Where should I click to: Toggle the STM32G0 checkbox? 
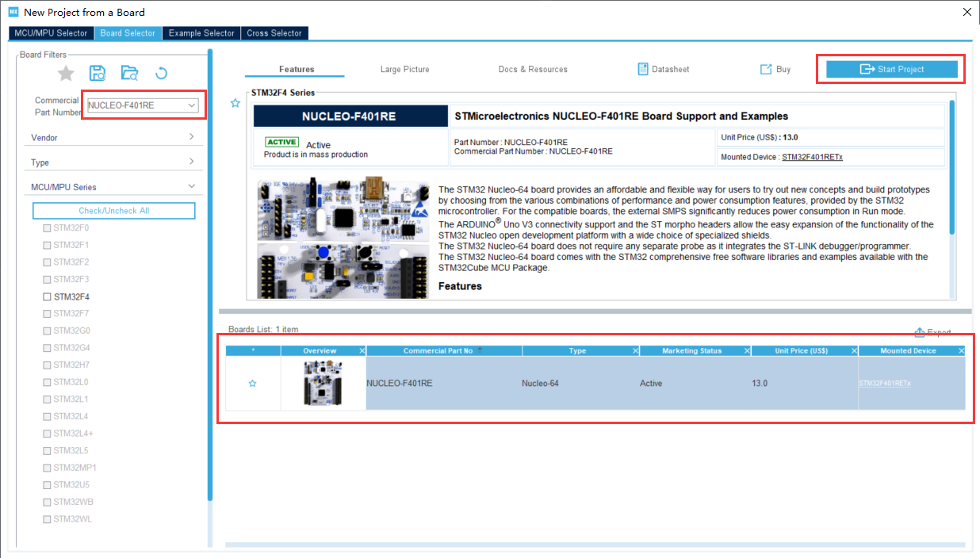click(47, 331)
